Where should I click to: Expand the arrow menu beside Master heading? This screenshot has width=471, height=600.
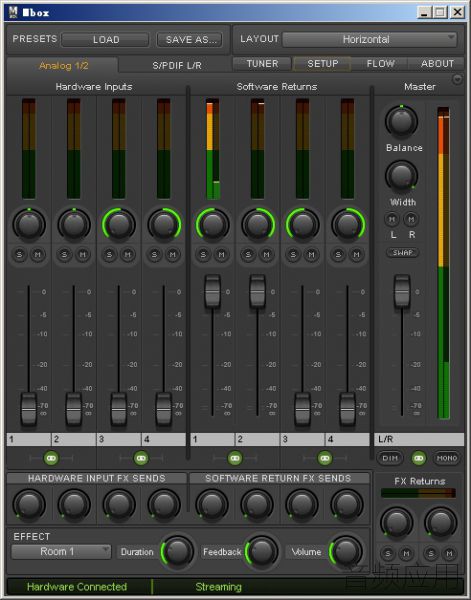(457, 79)
